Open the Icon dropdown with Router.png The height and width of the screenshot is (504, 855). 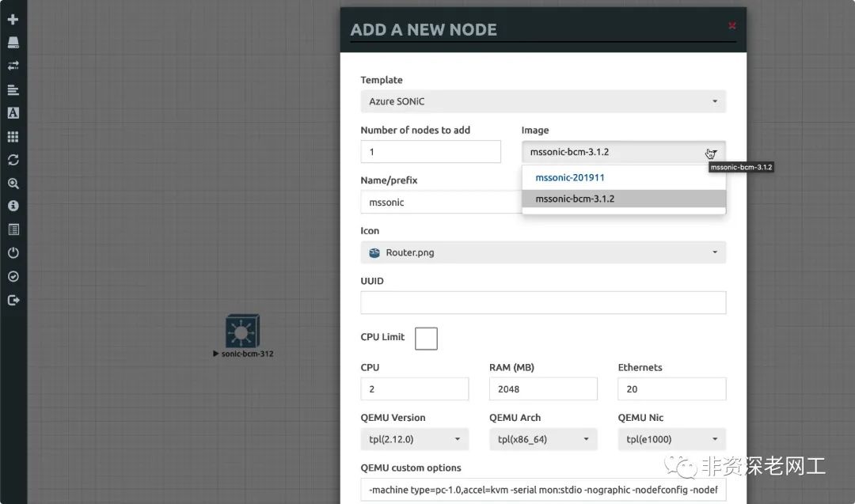click(x=543, y=252)
